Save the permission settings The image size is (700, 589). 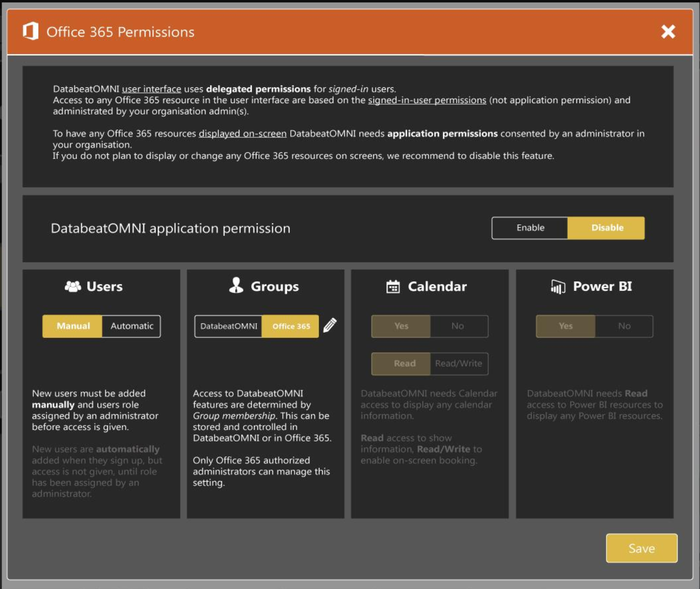click(642, 548)
